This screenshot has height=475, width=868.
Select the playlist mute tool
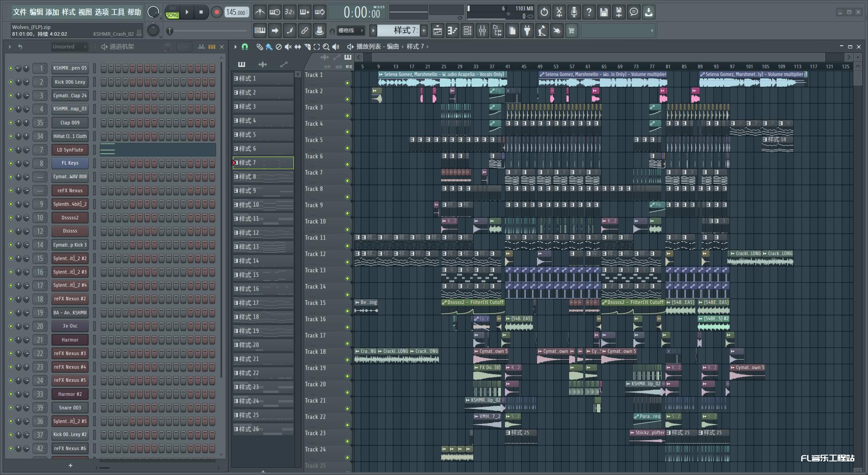(x=288, y=47)
